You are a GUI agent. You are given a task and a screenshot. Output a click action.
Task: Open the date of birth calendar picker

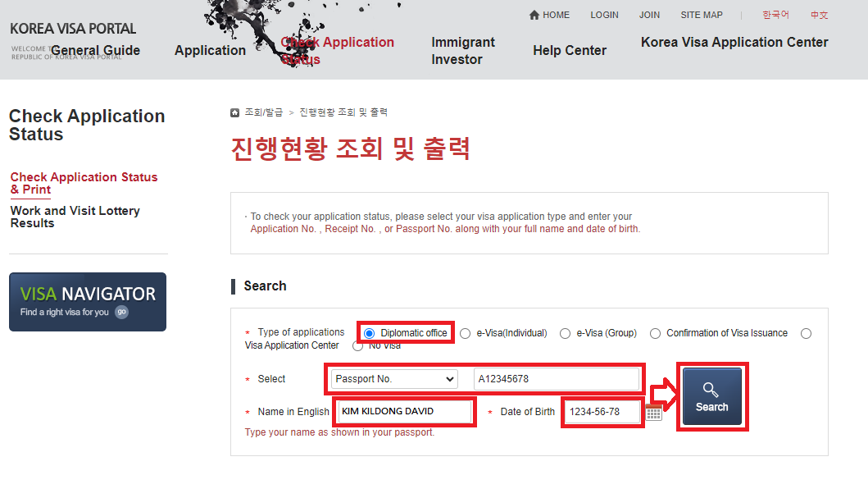(654, 412)
